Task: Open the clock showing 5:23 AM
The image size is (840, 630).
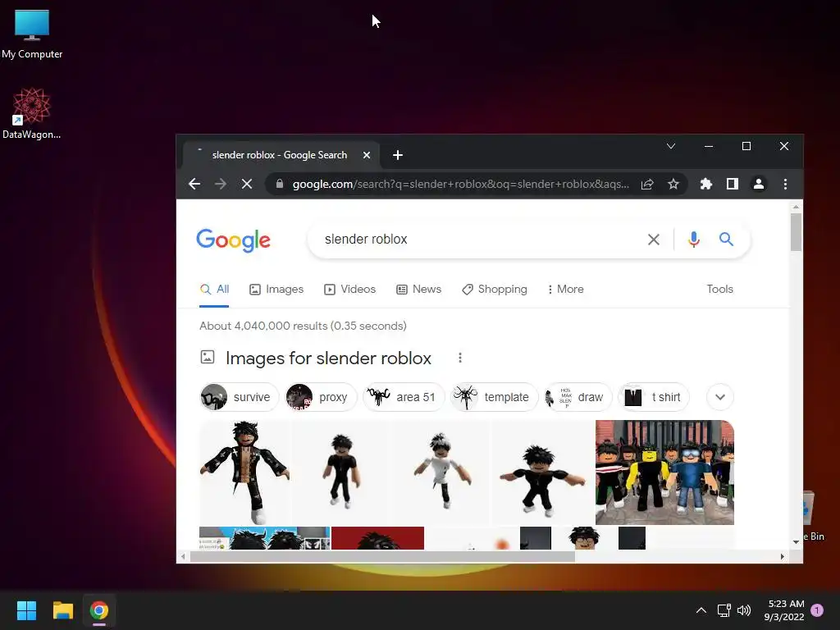Action: coord(784,610)
